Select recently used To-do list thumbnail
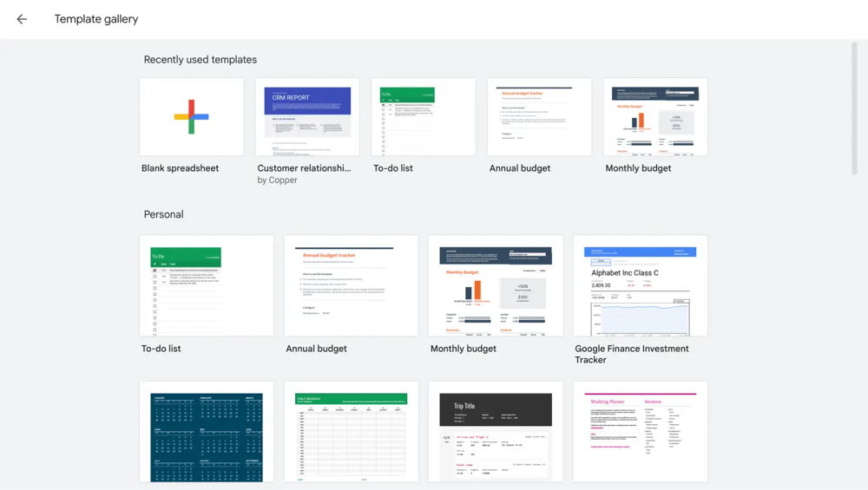Image resolution: width=868 pixels, height=490 pixels. point(423,117)
